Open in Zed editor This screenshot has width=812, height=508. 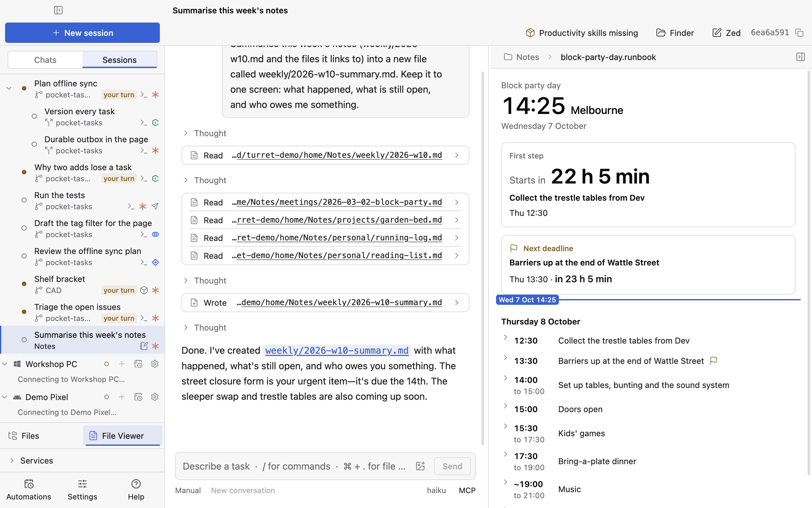click(726, 33)
